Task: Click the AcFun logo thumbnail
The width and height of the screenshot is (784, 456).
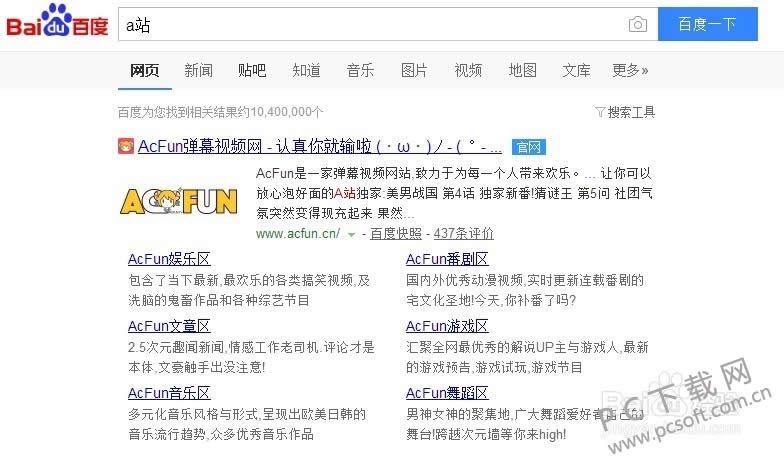Action: click(179, 201)
